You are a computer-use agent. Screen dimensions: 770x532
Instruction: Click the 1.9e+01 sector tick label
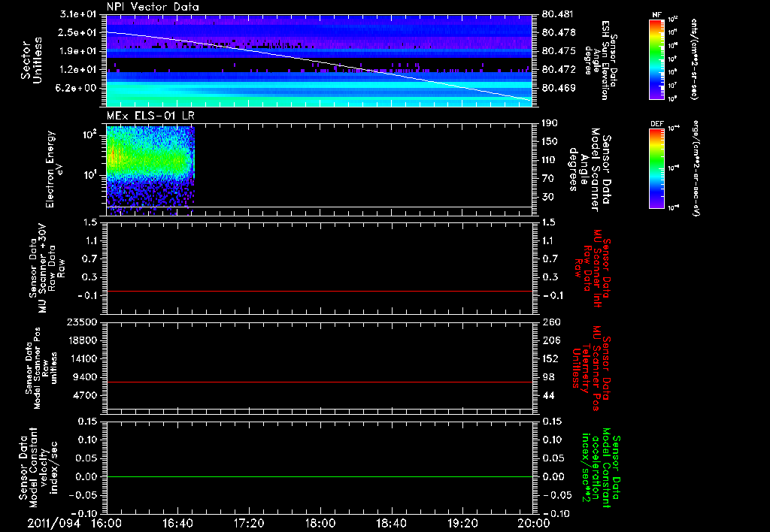coord(77,51)
